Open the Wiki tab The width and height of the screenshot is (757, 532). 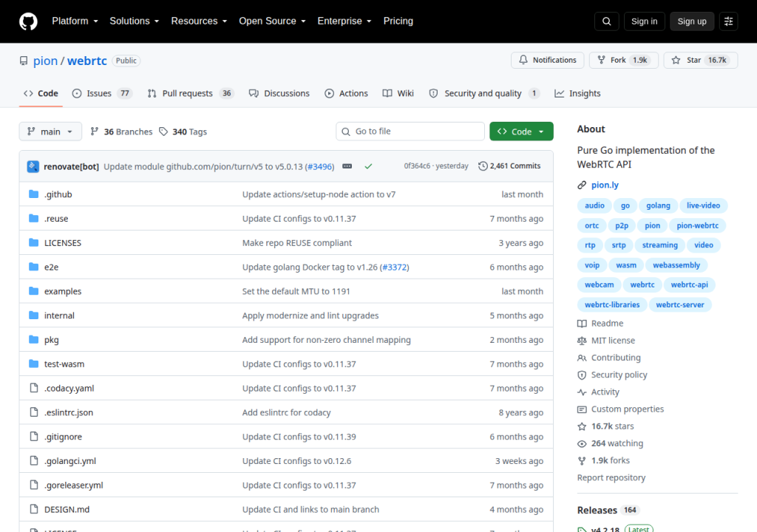click(398, 93)
